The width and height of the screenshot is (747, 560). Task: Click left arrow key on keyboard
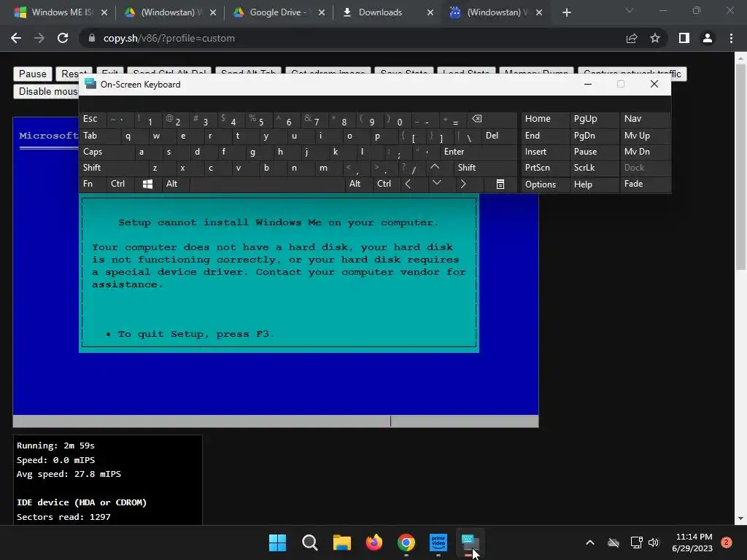408,184
